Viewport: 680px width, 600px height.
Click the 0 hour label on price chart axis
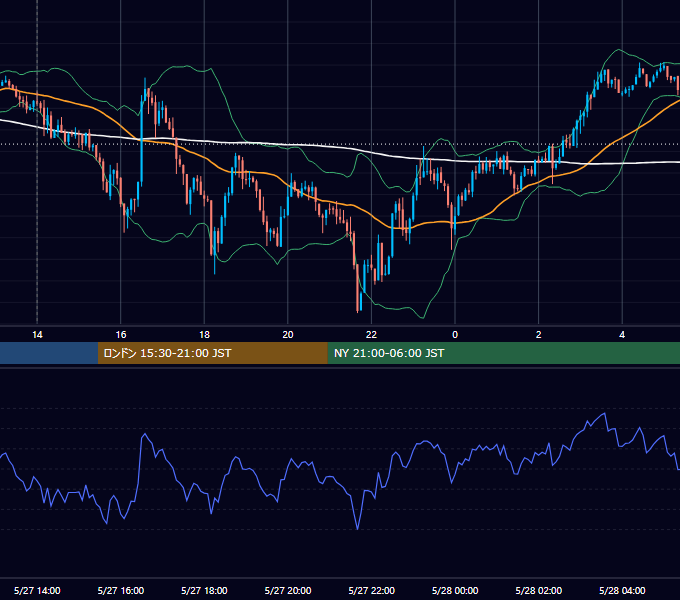coord(455,335)
